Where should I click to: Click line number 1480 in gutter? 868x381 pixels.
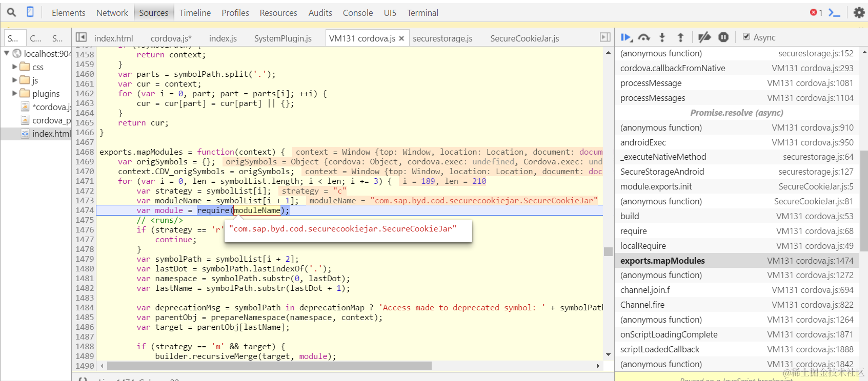tap(85, 268)
